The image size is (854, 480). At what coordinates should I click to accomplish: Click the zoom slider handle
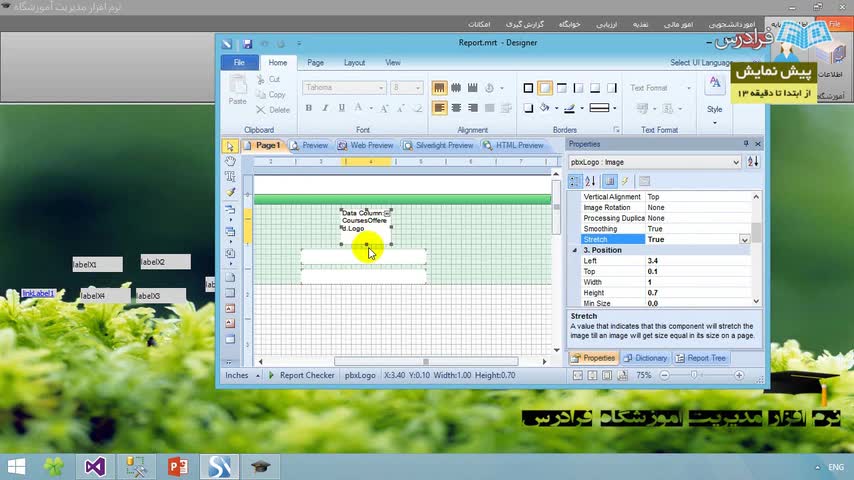694,375
